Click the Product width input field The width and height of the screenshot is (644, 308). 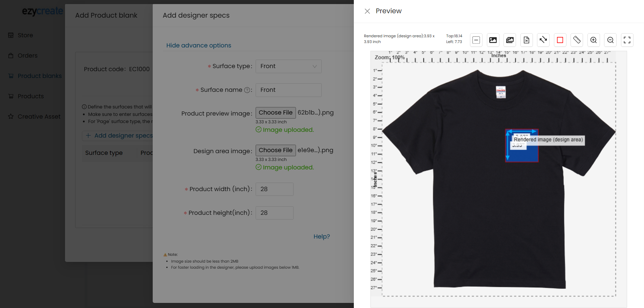[x=274, y=189]
